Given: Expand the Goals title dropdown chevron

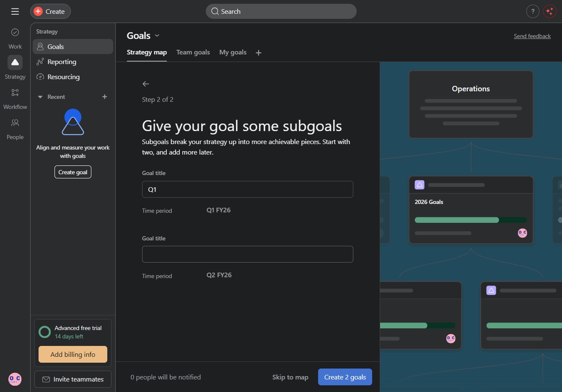Looking at the screenshot, I should coord(157,36).
